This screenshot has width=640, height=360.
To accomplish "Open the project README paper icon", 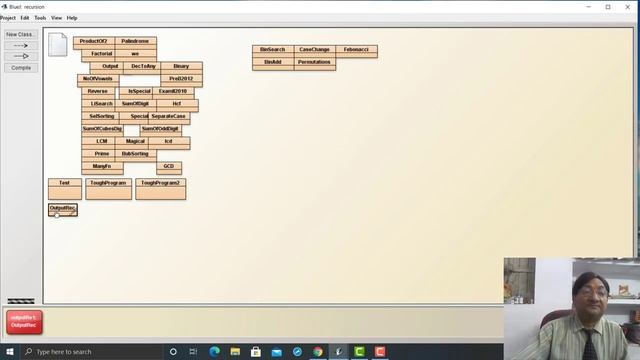I will pos(58,44).
